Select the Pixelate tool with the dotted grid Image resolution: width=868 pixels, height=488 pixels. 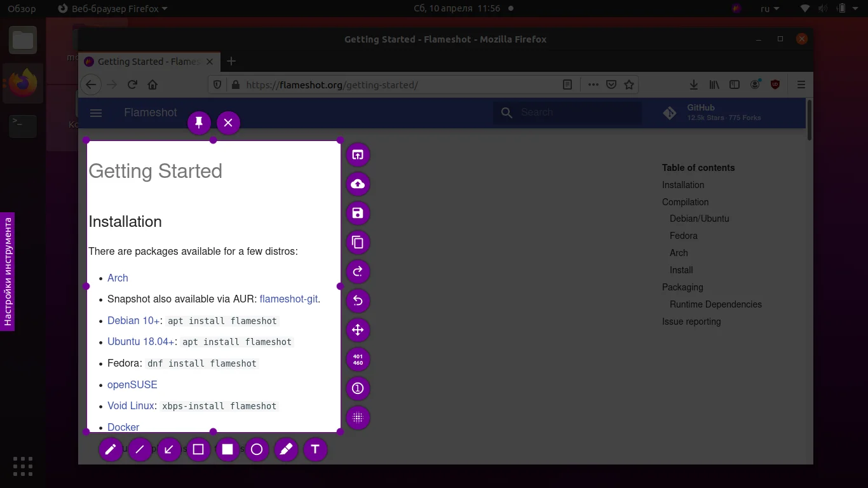[x=358, y=418]
